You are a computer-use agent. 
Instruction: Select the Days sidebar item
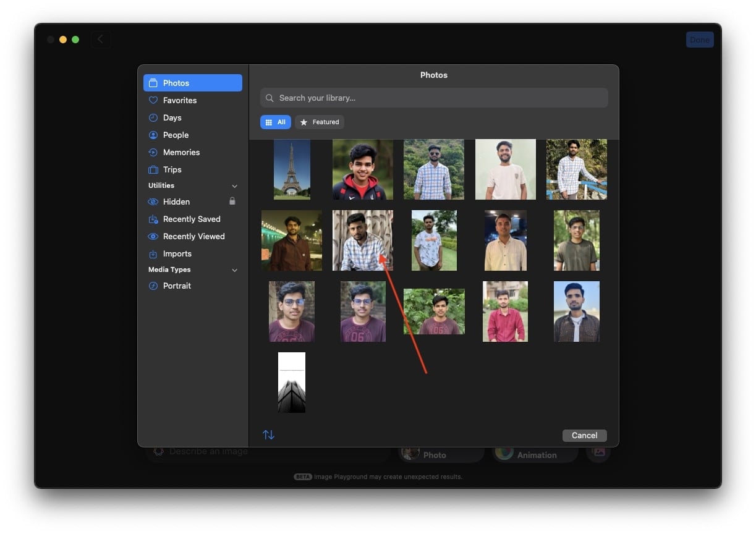tap(192, 117)
